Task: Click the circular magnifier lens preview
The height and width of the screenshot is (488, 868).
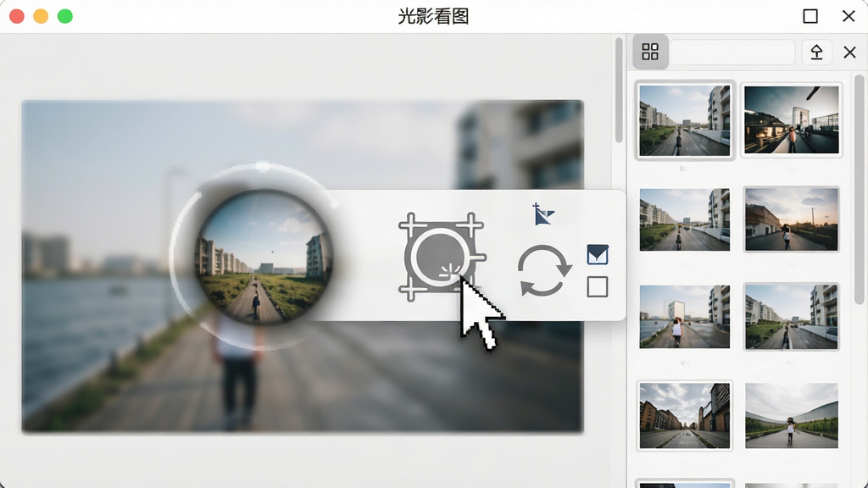Action: [x=264, y=258]
